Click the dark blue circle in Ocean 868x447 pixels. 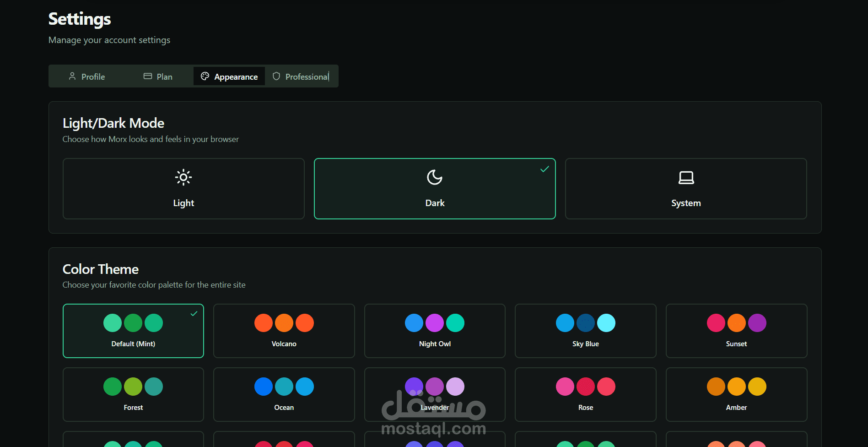pos(264,387)
